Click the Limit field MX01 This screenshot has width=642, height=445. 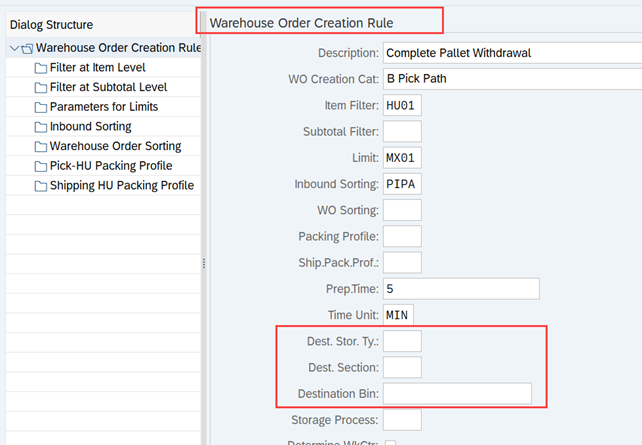point(402,158)
